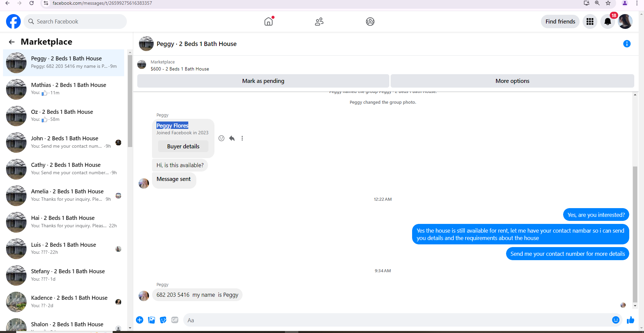Click the 'Message sent' bubble

point(174,180)
